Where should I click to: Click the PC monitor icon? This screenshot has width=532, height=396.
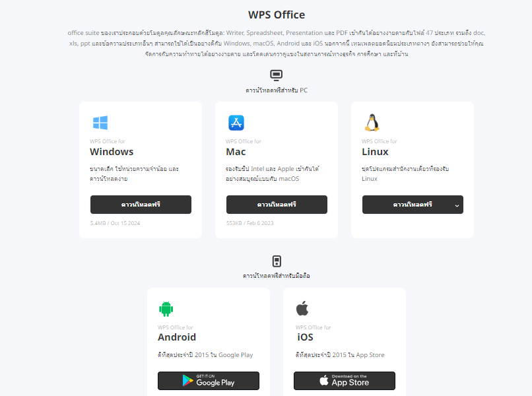276,75
